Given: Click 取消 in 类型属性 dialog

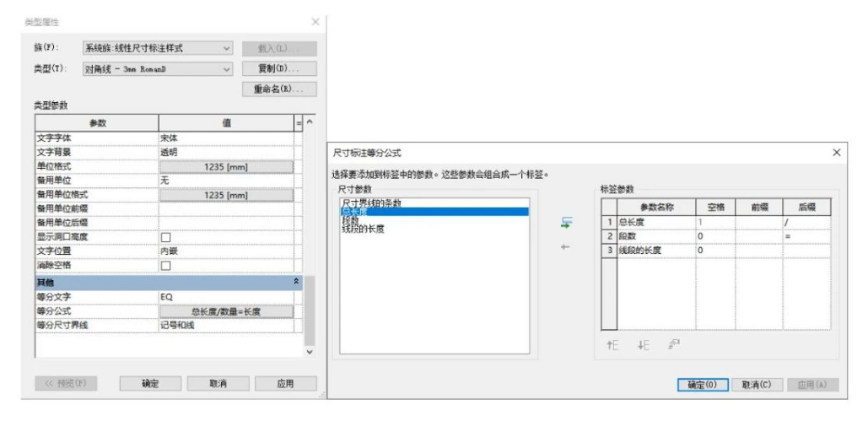Looking at the screenshot, I should [218, 383].
